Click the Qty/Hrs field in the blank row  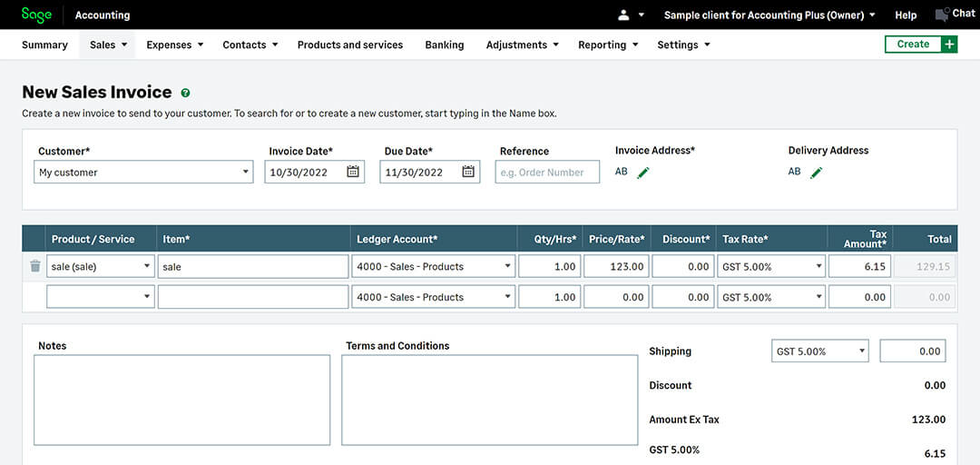[x=549, y=297]
